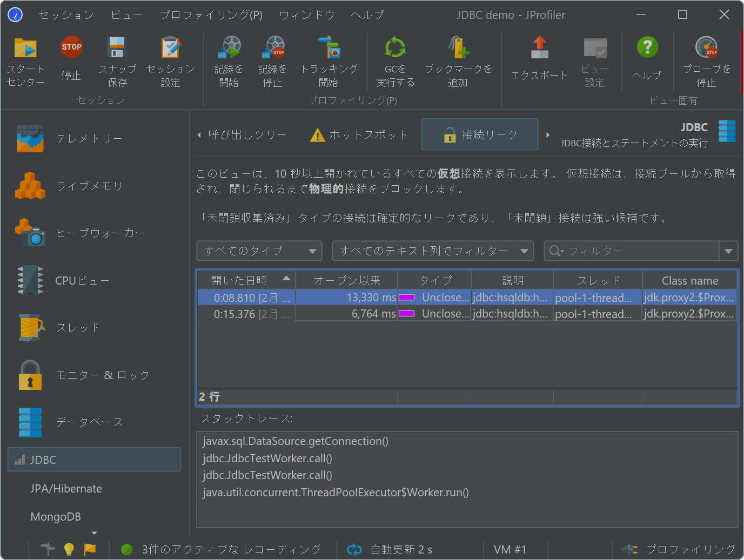Screen dimensions: 744x560
Task: Click 記録を停止 film reel icon
Action: 273,48
